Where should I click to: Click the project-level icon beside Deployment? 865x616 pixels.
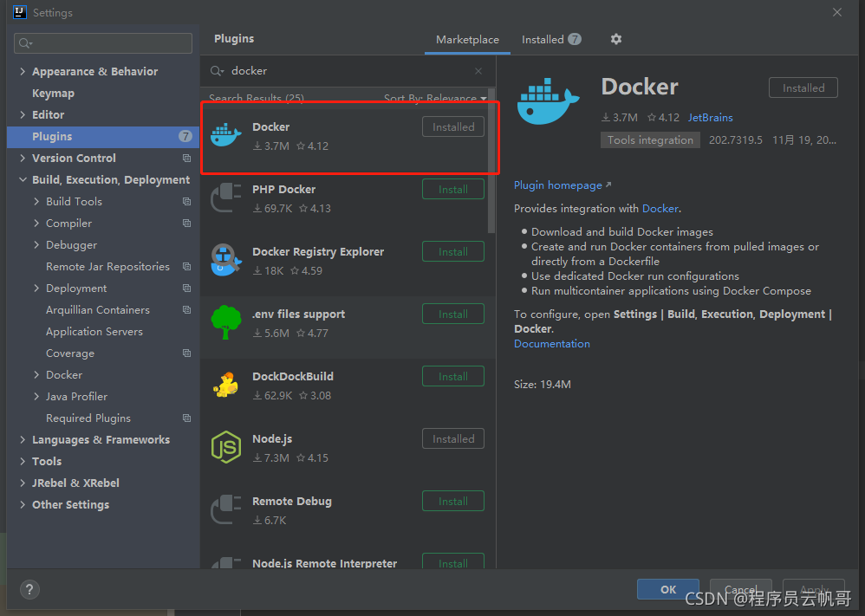click(187, 289)
